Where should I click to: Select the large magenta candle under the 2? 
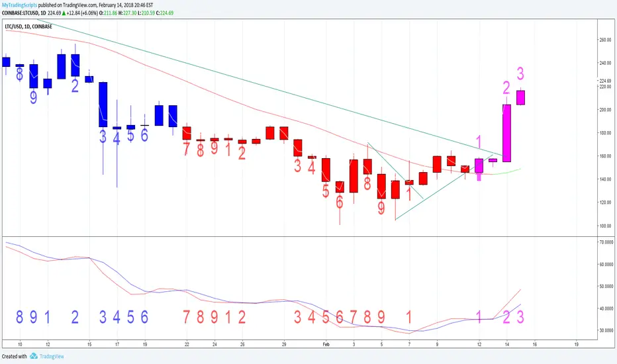point(507,133)
